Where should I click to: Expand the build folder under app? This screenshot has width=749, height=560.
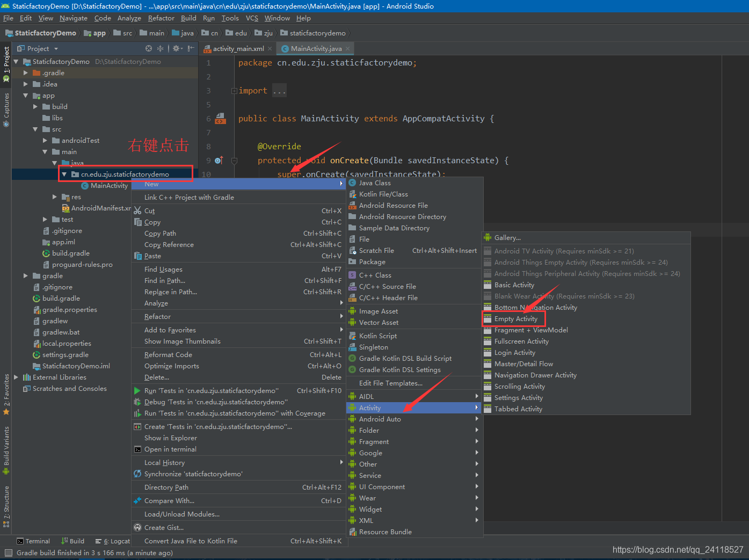coord(35,107)
